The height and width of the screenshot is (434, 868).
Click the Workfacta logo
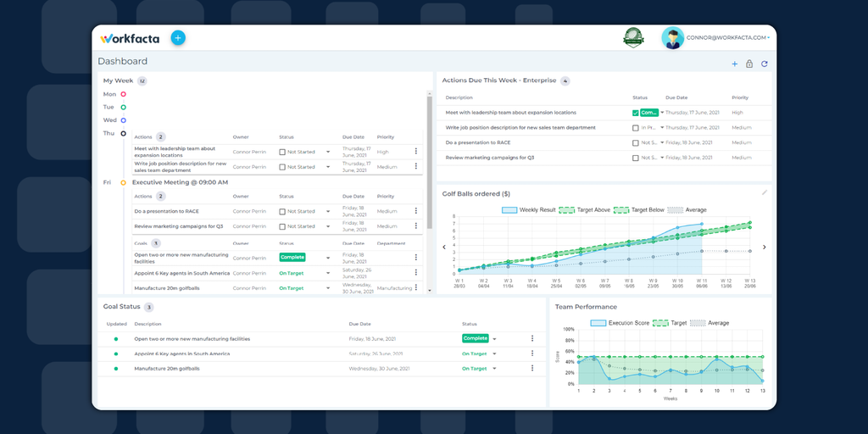(130, 39)
